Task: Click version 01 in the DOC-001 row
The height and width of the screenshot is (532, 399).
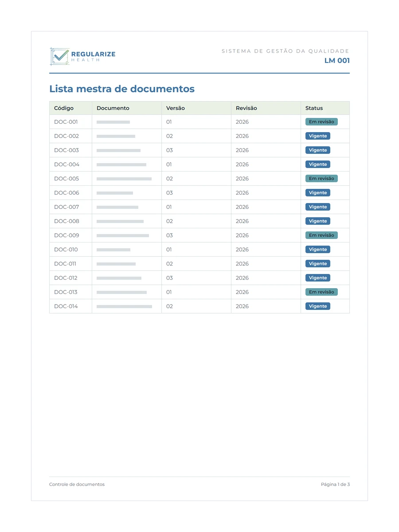Action: 169,122
